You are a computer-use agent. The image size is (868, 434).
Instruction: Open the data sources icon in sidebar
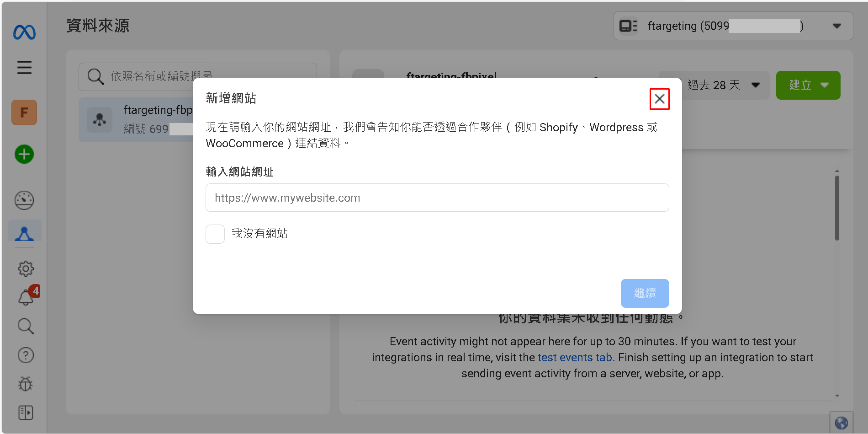coord(25,231)
